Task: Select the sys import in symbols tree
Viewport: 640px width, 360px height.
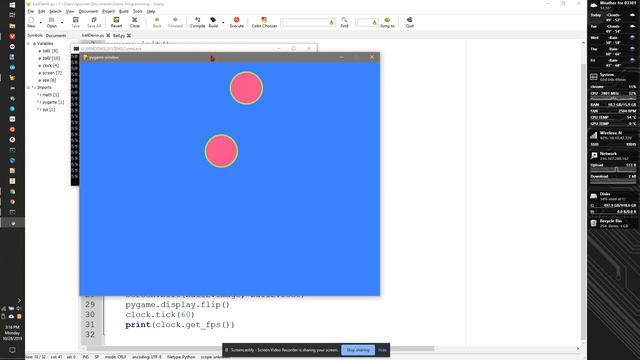Action: [x=49, y=109]
